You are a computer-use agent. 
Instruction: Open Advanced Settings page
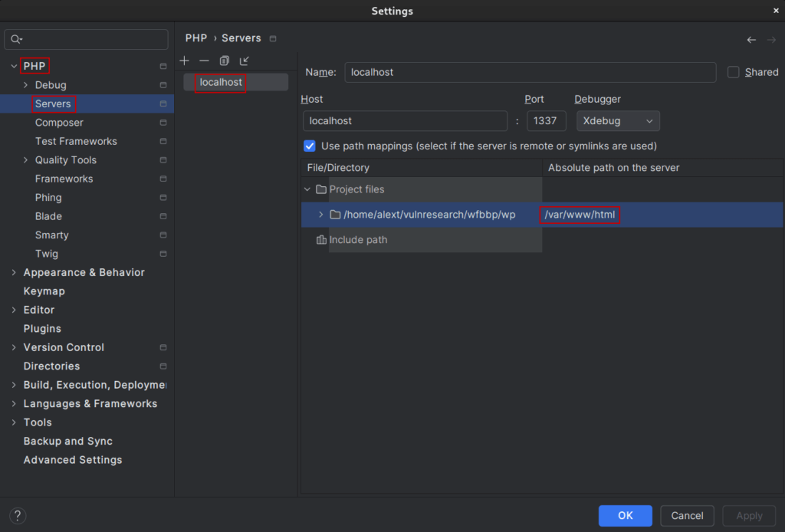click(73, 460)
